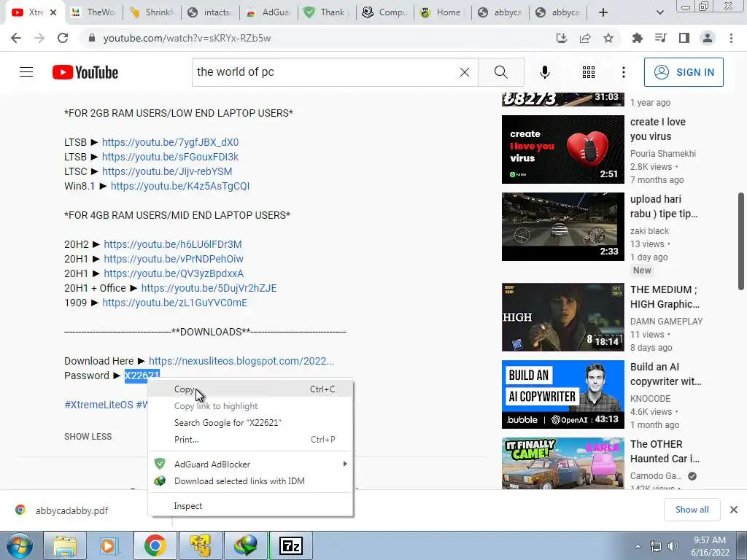Image resolution: width=747 pixels, height=560 pixels.
Task: Choose Copy in the context menu
Action: [x=251, y=389]
